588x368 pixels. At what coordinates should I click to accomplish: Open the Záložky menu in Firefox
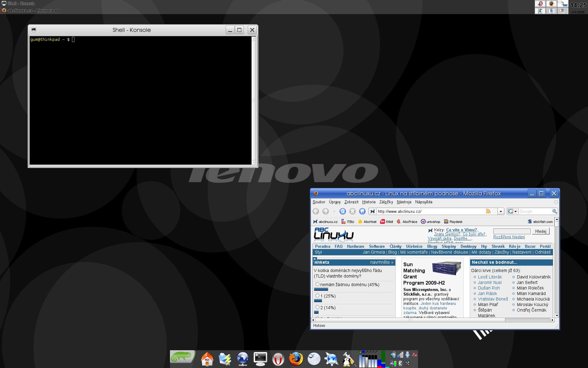[x=386, y=202]
